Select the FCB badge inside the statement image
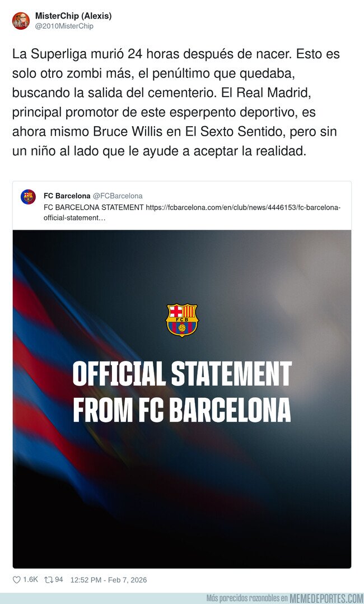364x604 pixels. click(181, 319)
